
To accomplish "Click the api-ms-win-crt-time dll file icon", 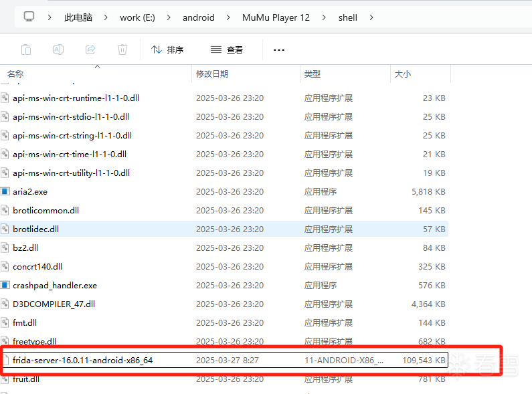I will (5, 154).
